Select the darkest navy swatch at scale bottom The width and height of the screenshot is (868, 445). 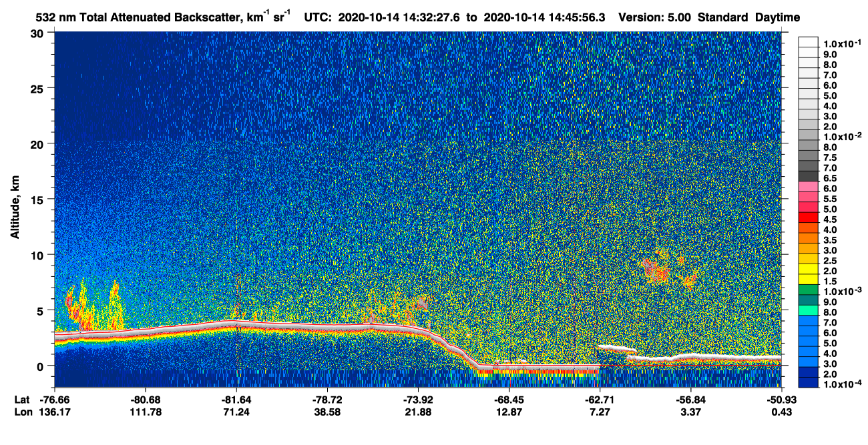808,382
